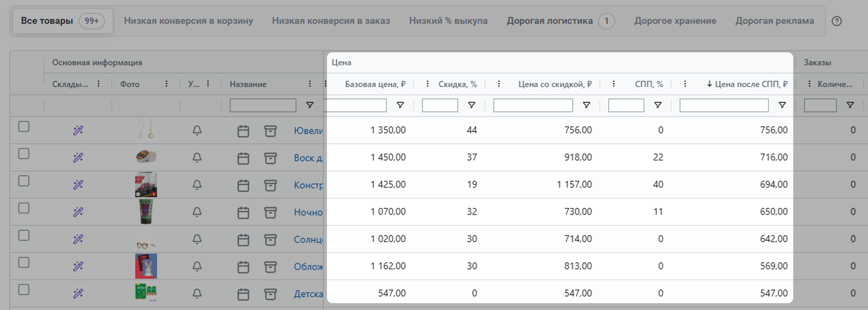This screenshot has height=310, width=868.
Task: Switch to the Дорогая логистика tab
Action: point(550,21)
